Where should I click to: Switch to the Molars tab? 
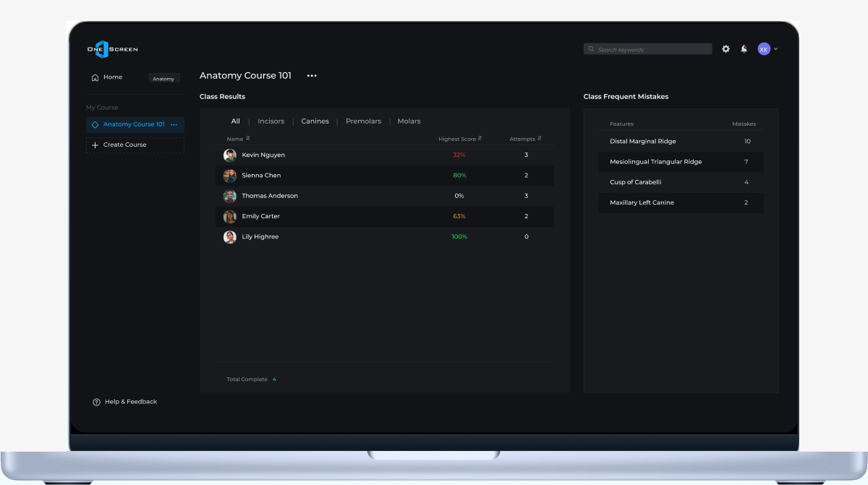coord(409,121)
